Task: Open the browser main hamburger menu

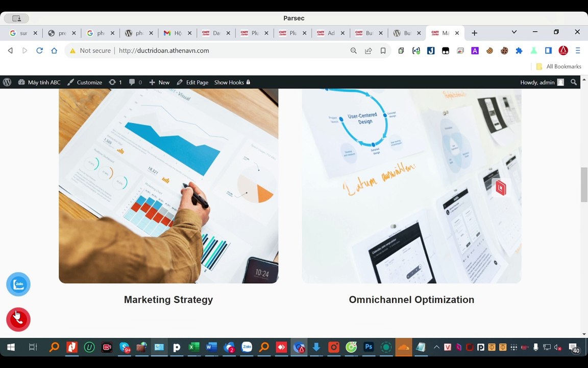Action: click(578, 50)
